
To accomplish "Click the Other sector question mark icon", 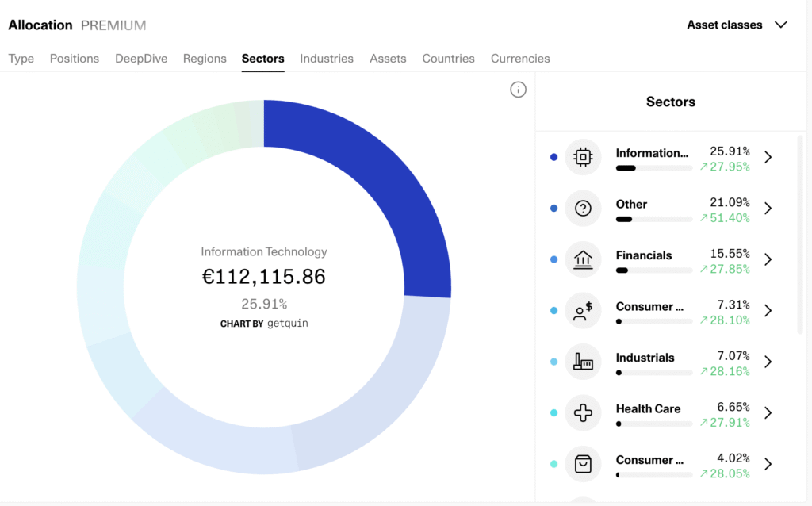I will [x=583, y=209].
